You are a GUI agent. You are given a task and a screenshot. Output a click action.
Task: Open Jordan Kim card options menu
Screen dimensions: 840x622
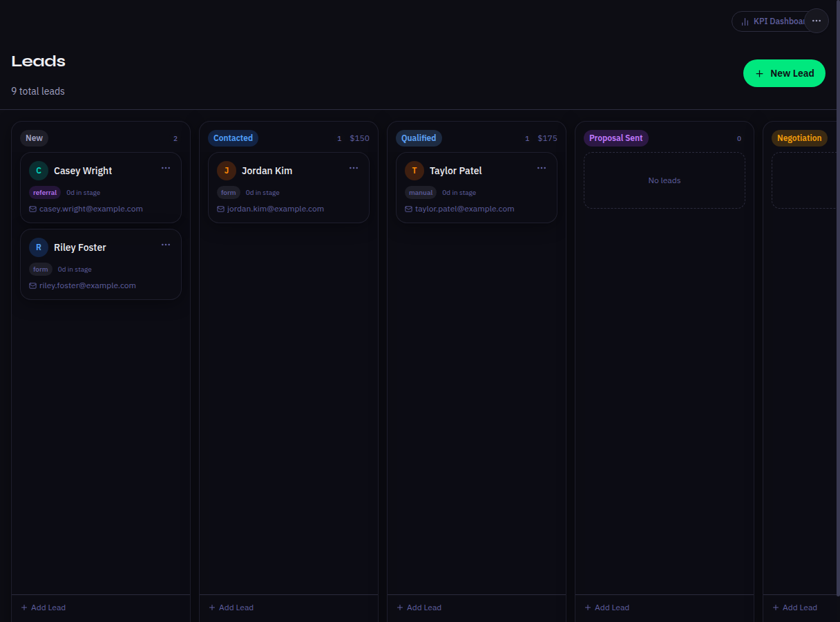(354, 168)
